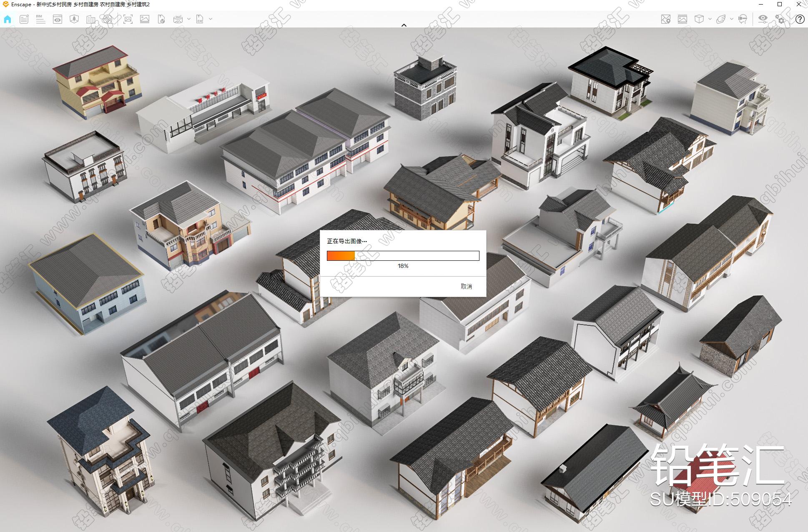Open the buildings site context icon
Image resolution: width=808 pixels, height=532 pixels.
click(x=90, y=19)
